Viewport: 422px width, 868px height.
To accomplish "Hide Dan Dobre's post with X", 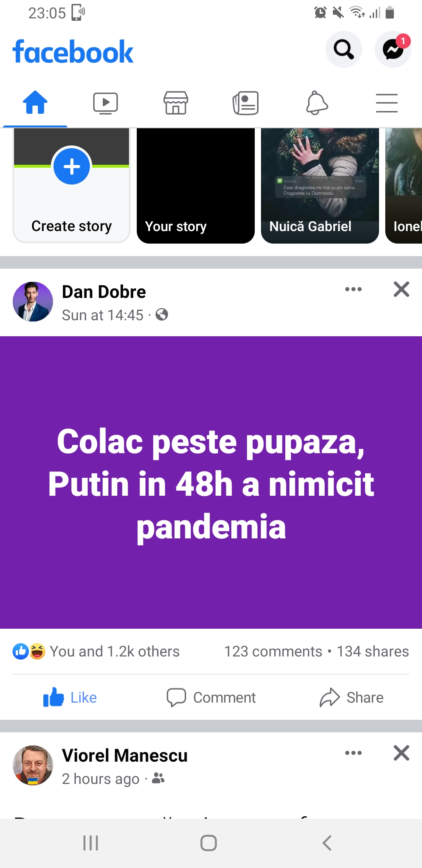I will tap(401, 289).
